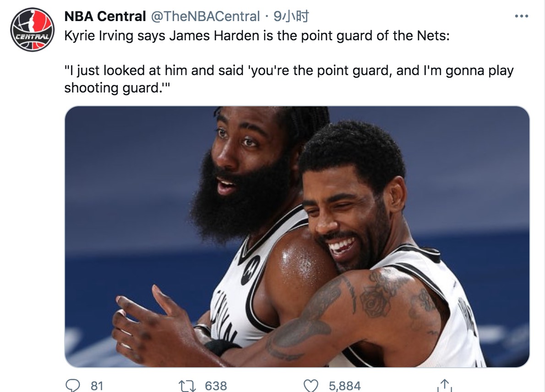Click the white jersey logo in the photo
The width and height of the screenshot is (545, 392).
point(250,270)
